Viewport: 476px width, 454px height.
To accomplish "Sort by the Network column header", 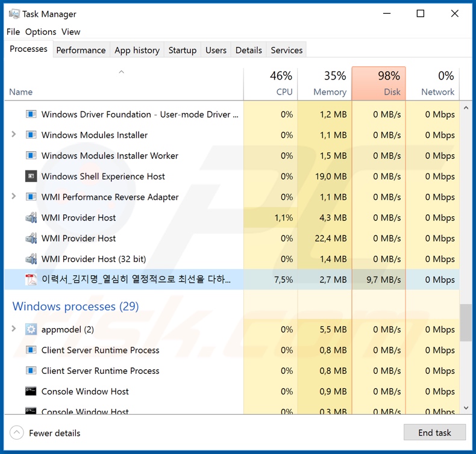I will point(433,84).
